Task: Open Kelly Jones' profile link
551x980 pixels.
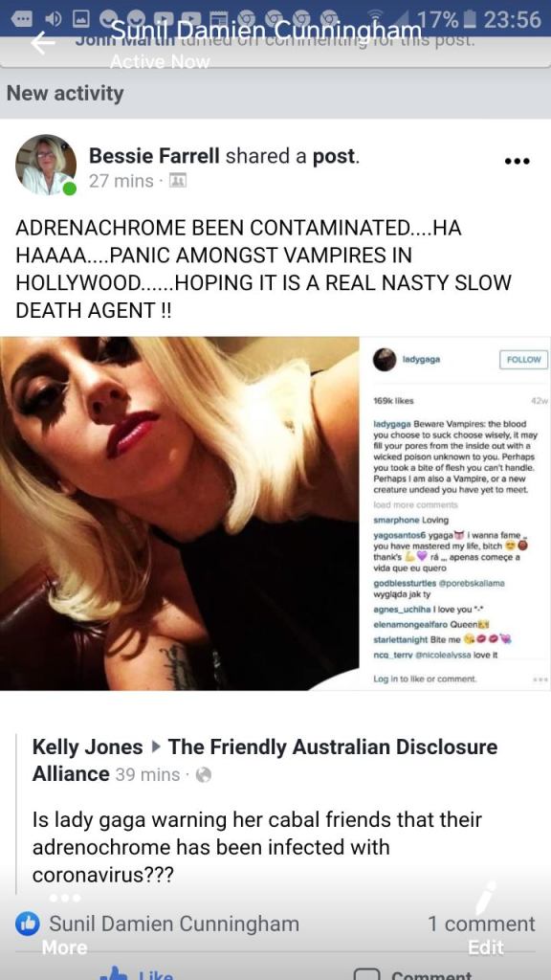Action: pos(87,746)
